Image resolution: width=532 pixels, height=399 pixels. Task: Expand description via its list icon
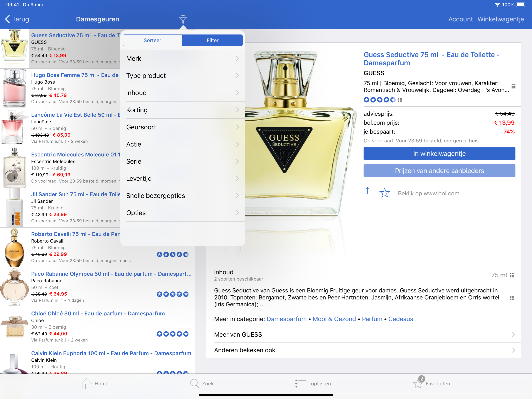(512, 298)
